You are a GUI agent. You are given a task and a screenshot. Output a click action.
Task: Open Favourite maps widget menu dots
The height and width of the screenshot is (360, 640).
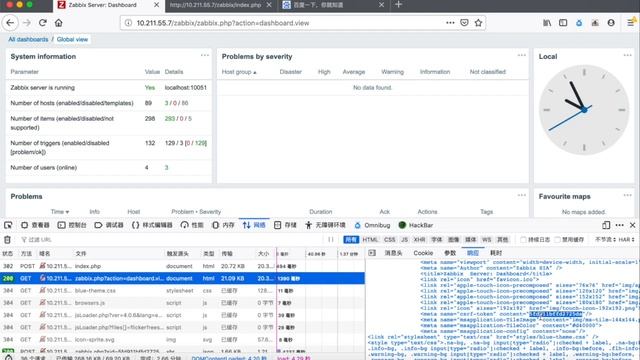627,195
